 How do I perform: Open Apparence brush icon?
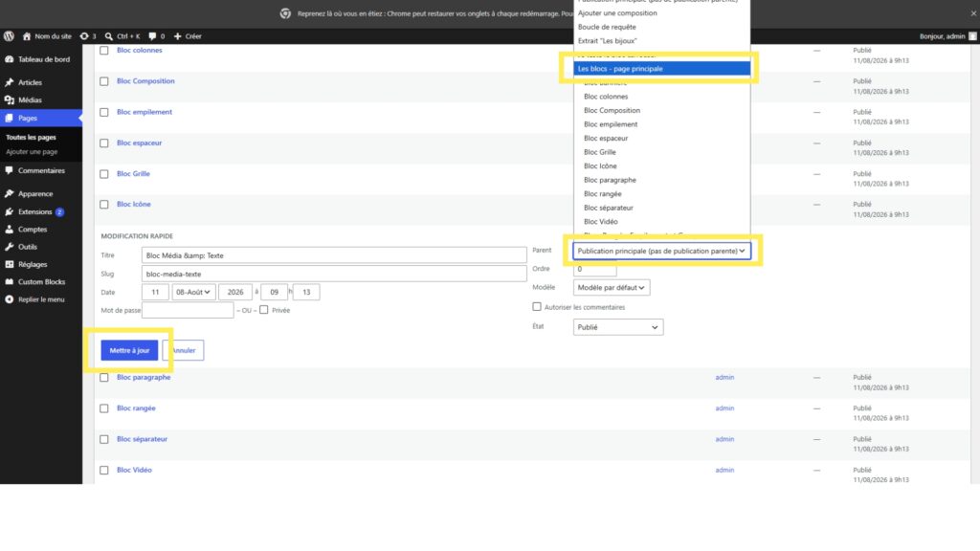coord(10,193)
